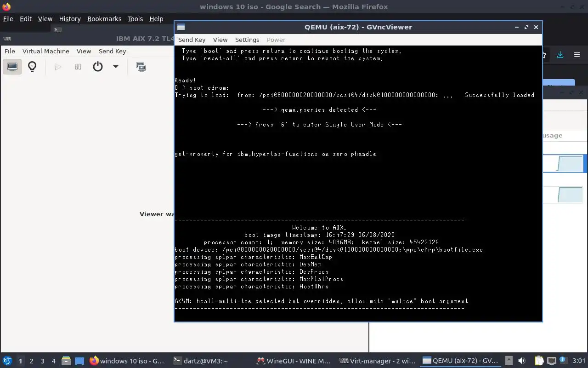Click the show desktop taskbar icon
This screenshot has height=368, width=588.
point(79,361)
